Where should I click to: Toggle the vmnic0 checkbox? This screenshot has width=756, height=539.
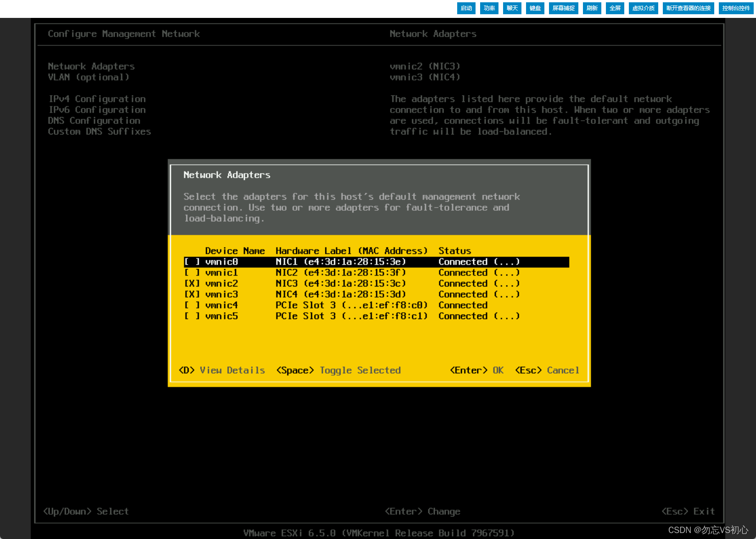[192, 262]
